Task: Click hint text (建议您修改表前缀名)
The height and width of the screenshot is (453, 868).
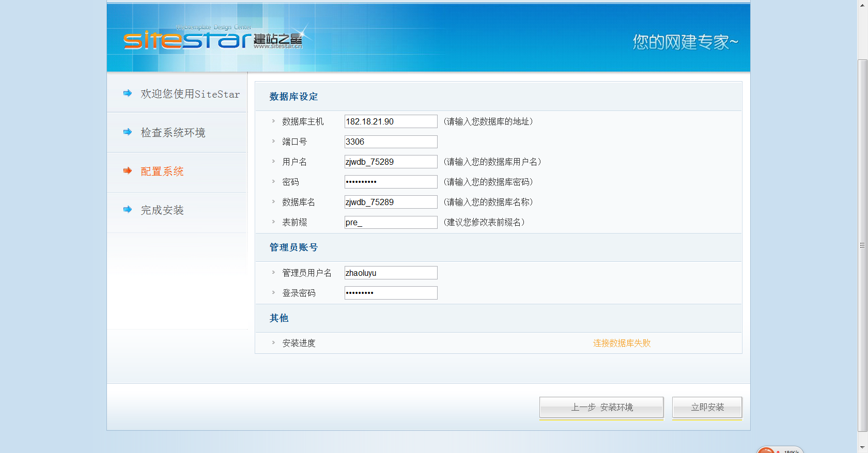Action: pyautogui.click(x=484, y=222)
